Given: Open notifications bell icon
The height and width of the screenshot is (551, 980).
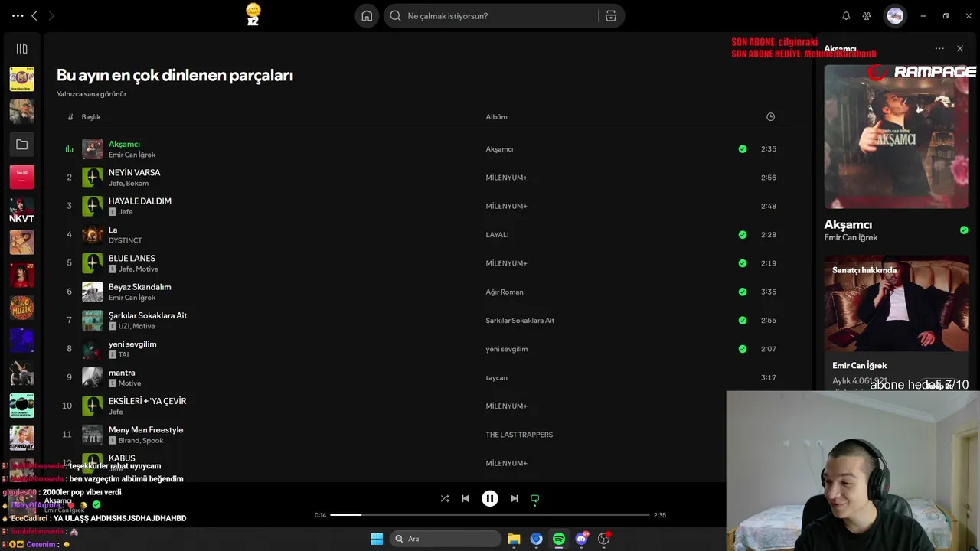Looking at the screenshot, I should (846, 16).
